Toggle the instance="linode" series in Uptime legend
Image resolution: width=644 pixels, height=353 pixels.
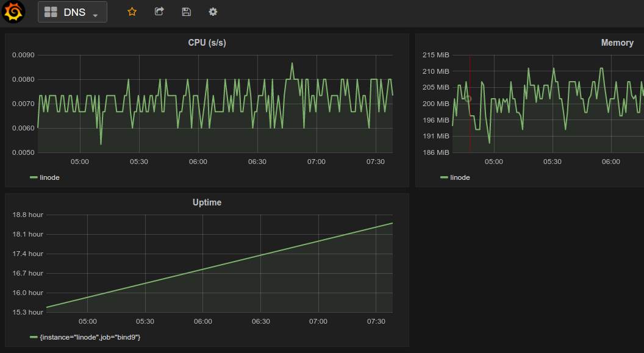coord(90,337)
